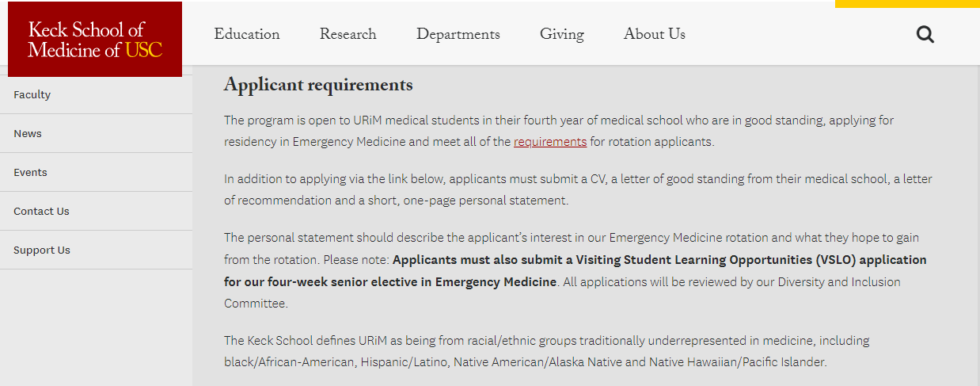
Task: Expand the Departments navigation item
Action: point(458,34)
